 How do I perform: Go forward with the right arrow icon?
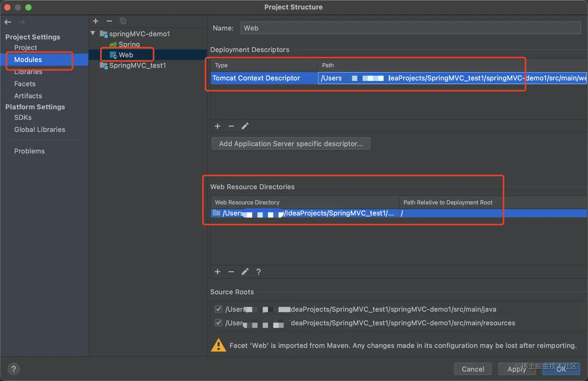point(21,22)
